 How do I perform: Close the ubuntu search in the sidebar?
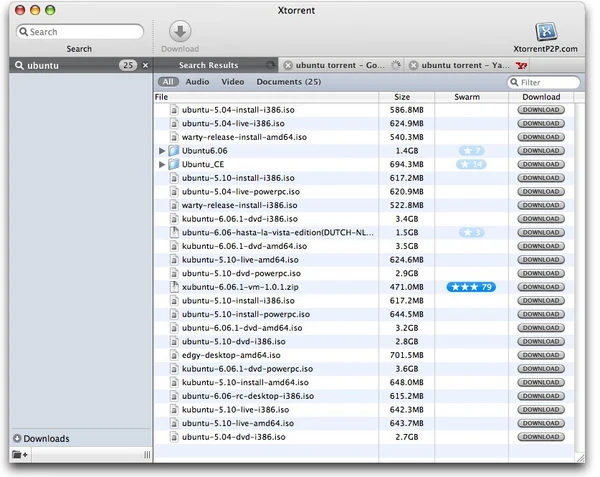pyautogui.click(x=145, y=65)
